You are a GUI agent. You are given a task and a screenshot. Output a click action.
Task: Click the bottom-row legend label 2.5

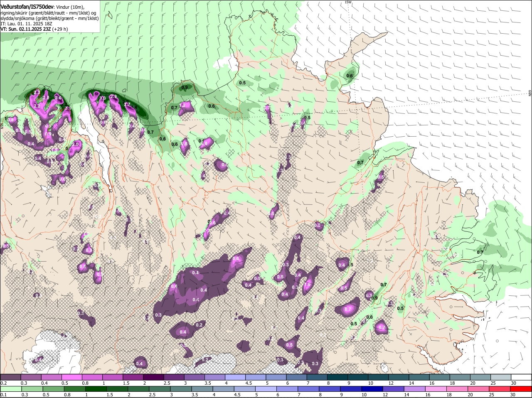(153, 395)
